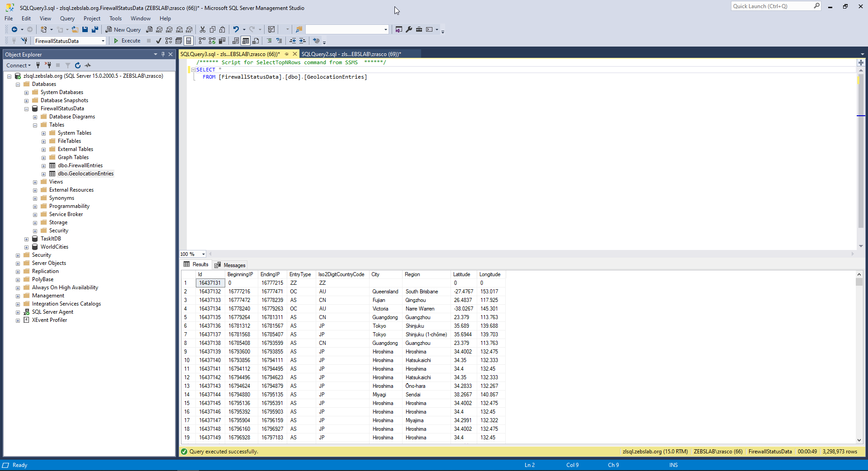The width and height of the screenshot is (868, 471).
Task: Expand the SQL Server Agent node
Action: coord(18,312)
